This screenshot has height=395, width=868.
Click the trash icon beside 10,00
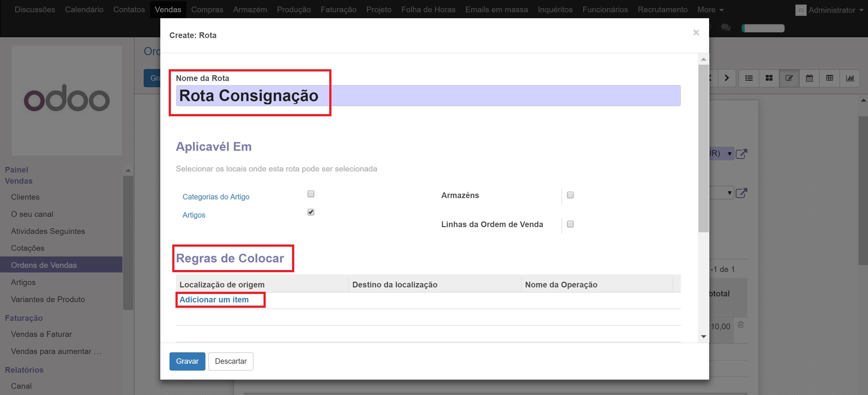741,325
